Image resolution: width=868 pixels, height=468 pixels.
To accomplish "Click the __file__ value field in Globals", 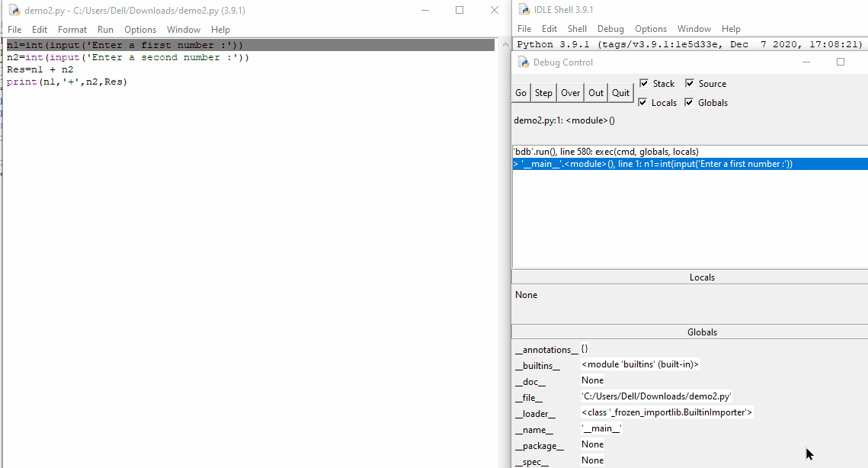I will click(x=656, y=396).
